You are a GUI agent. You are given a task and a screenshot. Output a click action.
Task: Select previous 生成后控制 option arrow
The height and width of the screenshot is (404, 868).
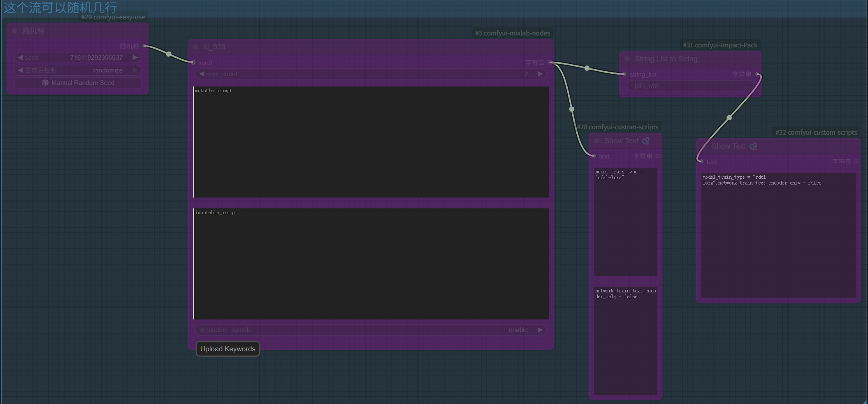tap(20, 70)
